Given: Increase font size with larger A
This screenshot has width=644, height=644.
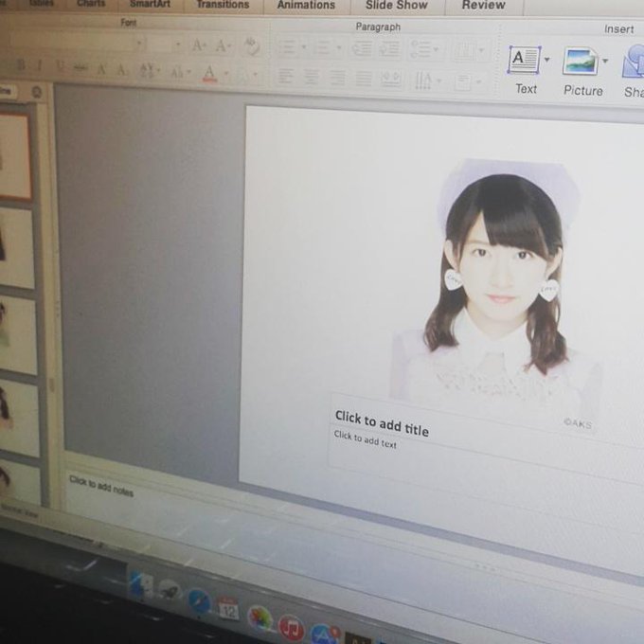Looking at the screenshot, I should point(198,45).
